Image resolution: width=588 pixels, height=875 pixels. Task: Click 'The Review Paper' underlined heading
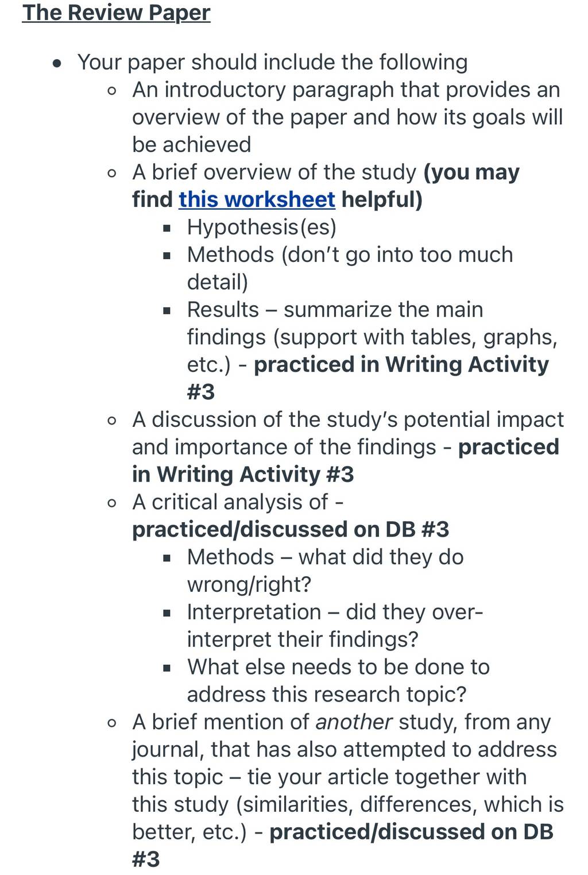click(116, 12)
